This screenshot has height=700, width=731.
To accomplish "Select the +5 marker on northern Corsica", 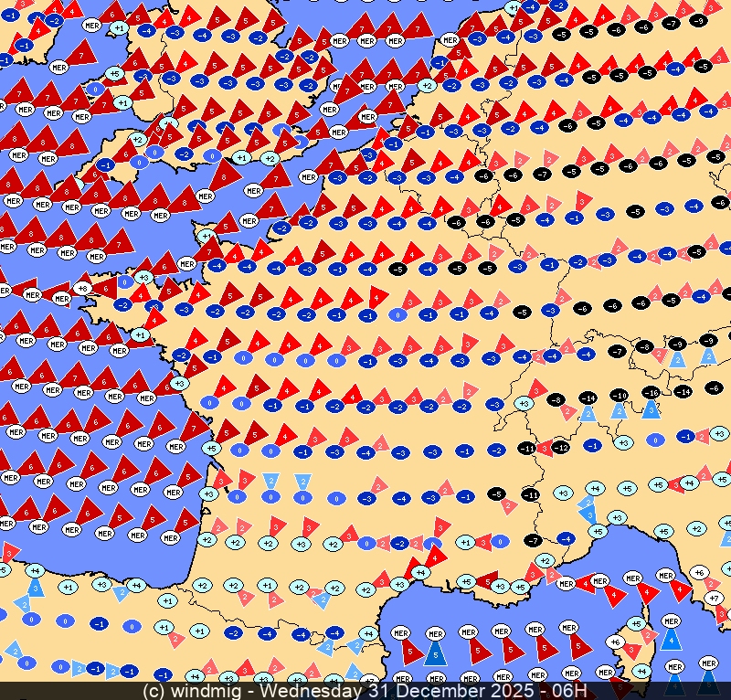I will [x=637, y=624].
